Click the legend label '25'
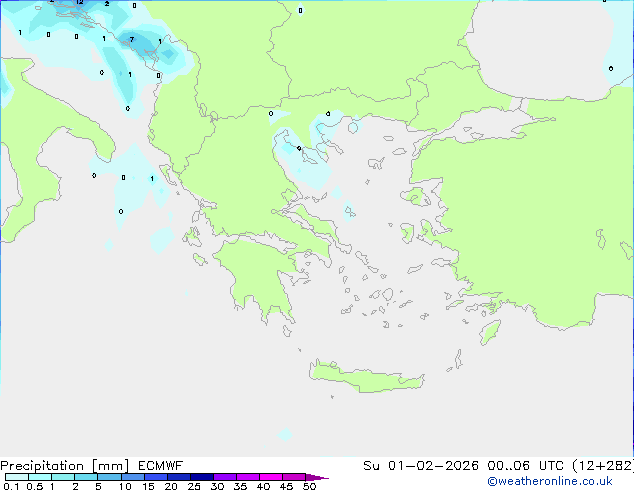 coord(194,486)
